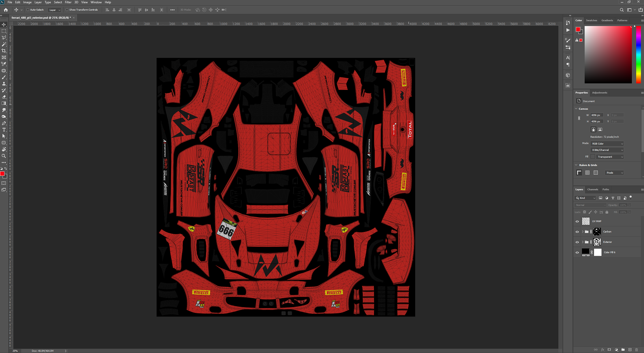The image size is (644, 353).
Task: Open the ruler units Pixels dropdown
Action: coord(614,173)
